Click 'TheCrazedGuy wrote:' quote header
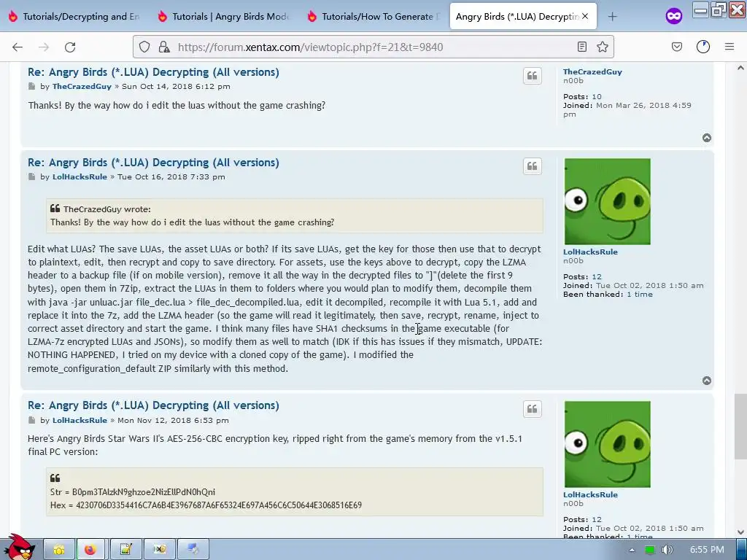The height and width of the screenshot is (560, 747). pyautogui.click(x=107, y=209)
